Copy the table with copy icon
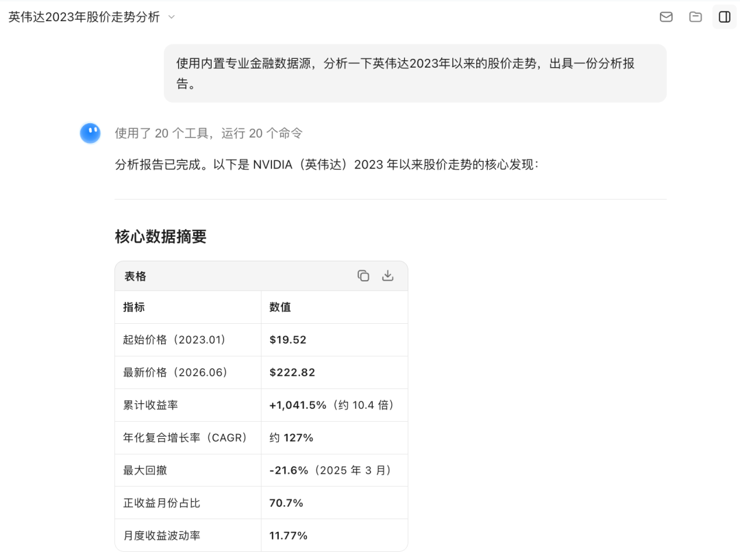Viewport: 740px width, 560px height. [x=363, y=276]
